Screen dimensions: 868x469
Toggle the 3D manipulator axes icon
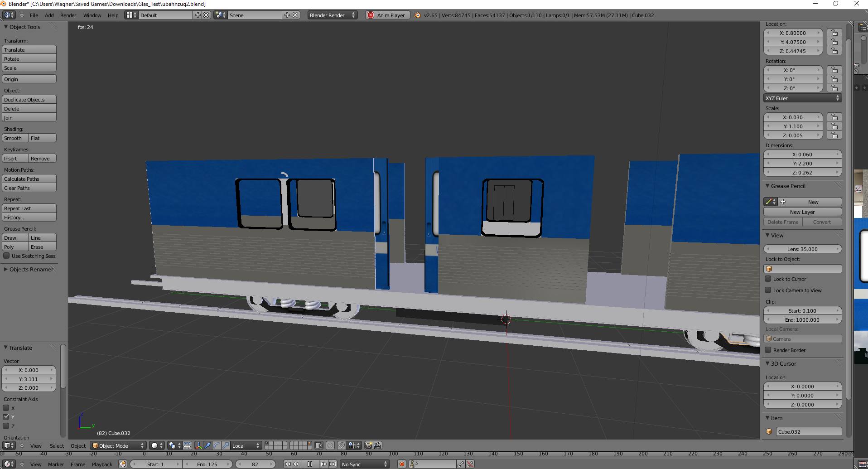(x=198, y=445)
